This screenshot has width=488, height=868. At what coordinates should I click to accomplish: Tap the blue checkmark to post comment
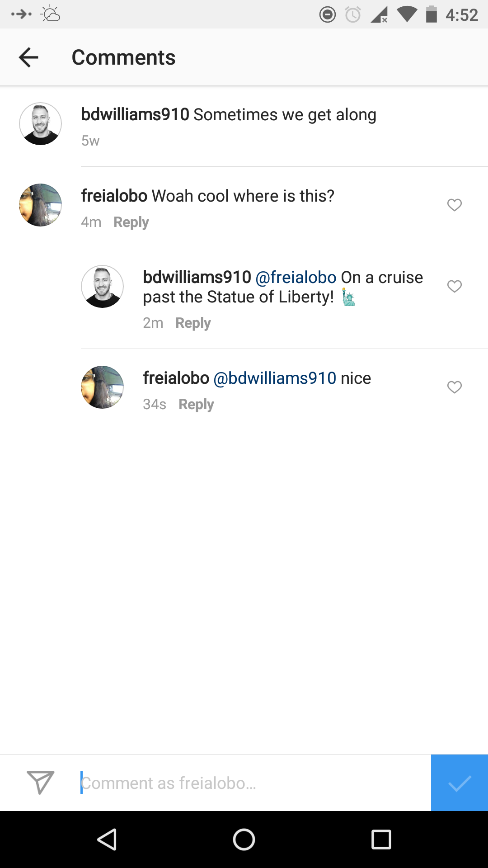pos(459,783)
